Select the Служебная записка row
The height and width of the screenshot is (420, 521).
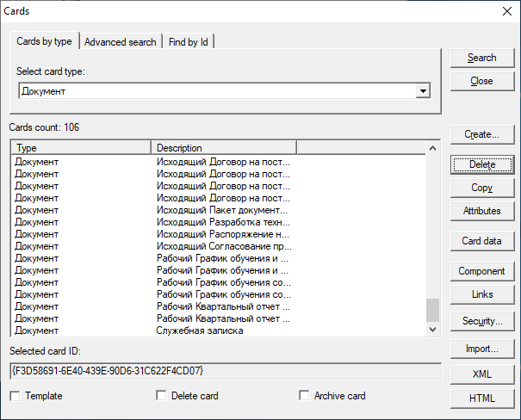point(200,330)
